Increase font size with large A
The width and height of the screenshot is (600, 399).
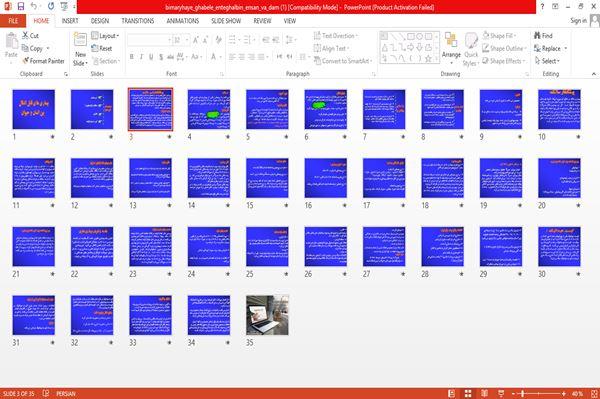pos(196,40)
